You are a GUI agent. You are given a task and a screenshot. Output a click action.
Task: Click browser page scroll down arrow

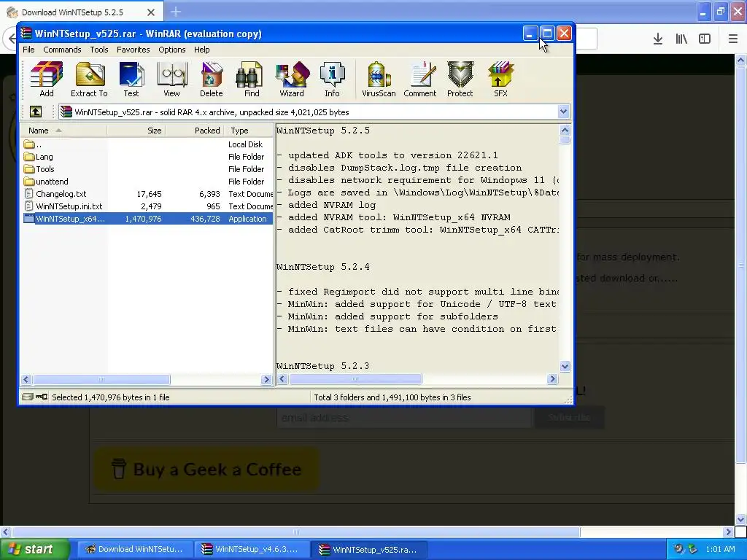(x=741, y=519)
